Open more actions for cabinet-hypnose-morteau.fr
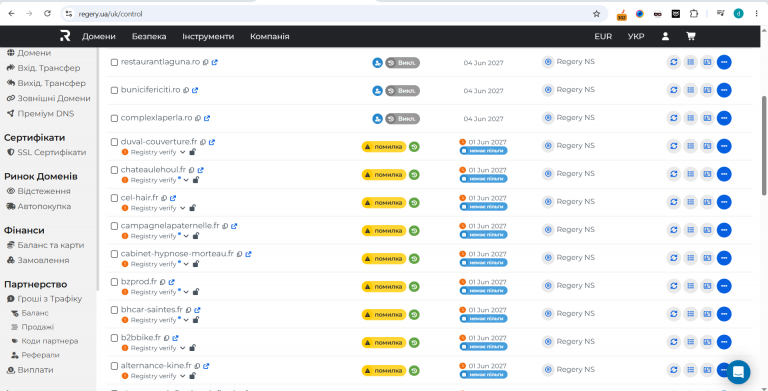The image size is (768, 391). (x=724, y=258)
